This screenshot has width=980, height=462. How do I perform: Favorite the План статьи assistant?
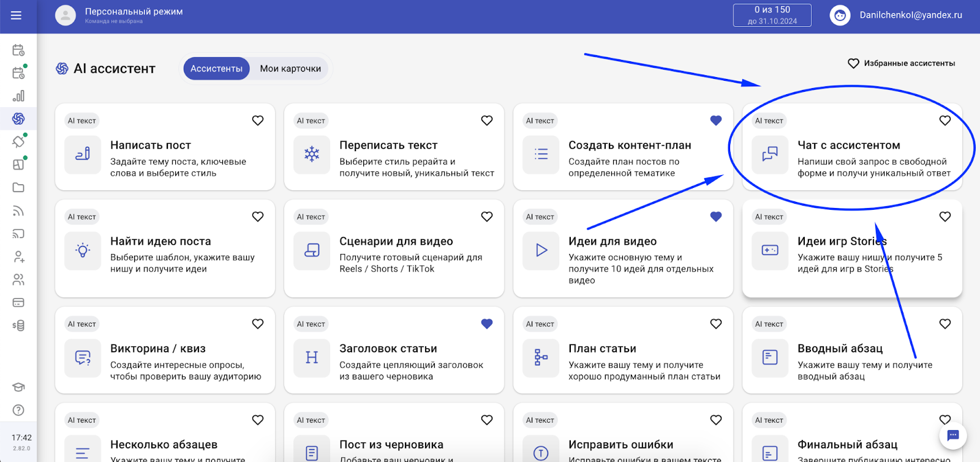click(716, 324)
